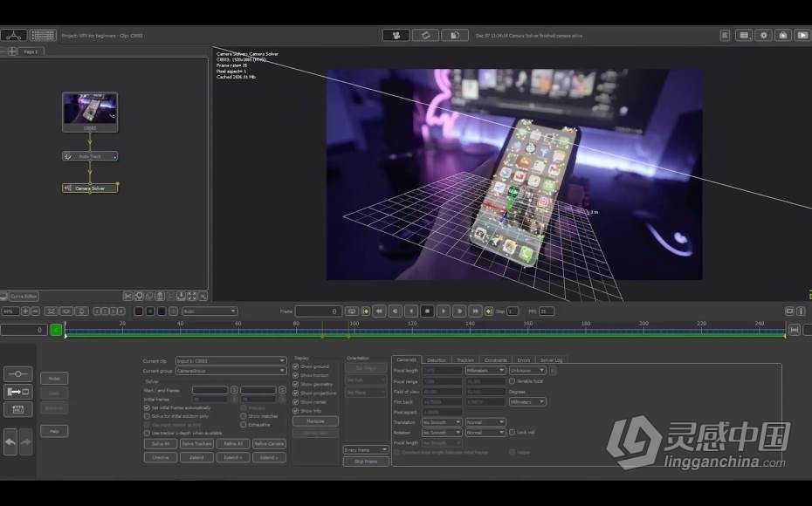
Task: Click the Help button
Action: click(x=54, y=431)
